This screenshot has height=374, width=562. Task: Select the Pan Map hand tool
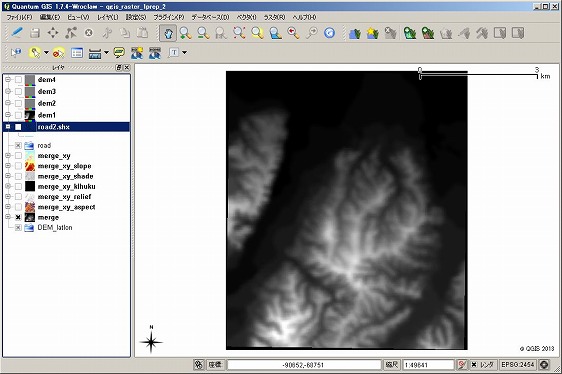pyautogui.click(x=168, y=33)
